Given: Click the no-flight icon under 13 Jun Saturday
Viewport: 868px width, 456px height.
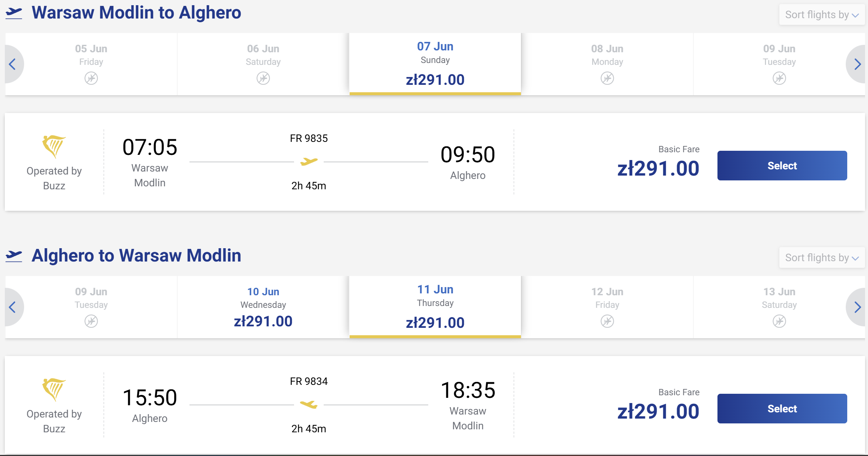Looking at the screenshot, I should coord(779,321).
